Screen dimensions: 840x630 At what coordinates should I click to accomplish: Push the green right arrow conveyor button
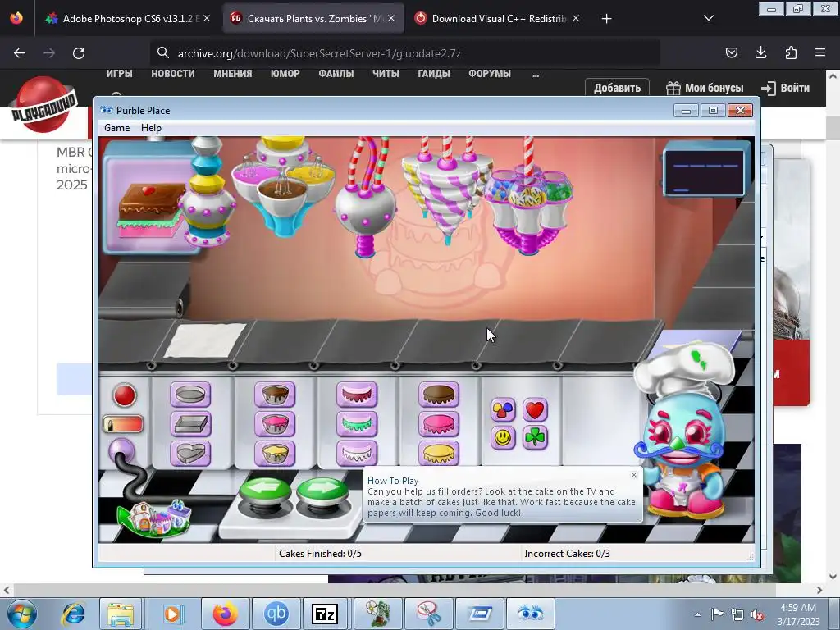click(x=322, y=491)
